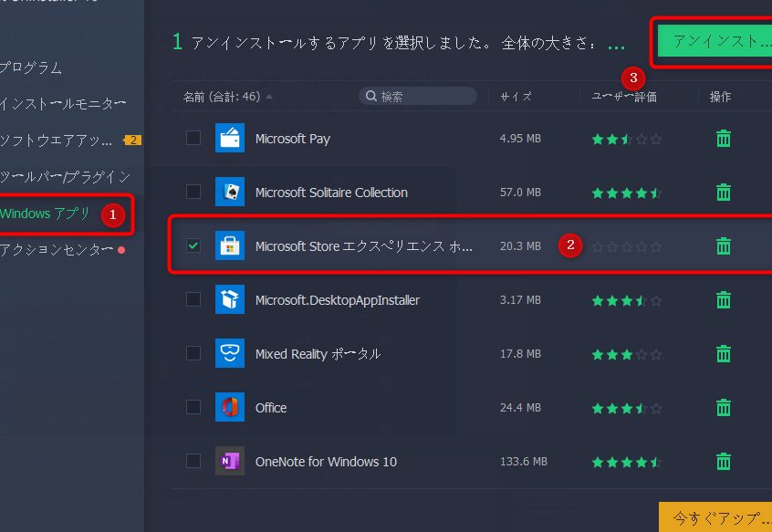
Task: Click Microsoft Solitaire Collection star rating
Action: pos(626,193)
